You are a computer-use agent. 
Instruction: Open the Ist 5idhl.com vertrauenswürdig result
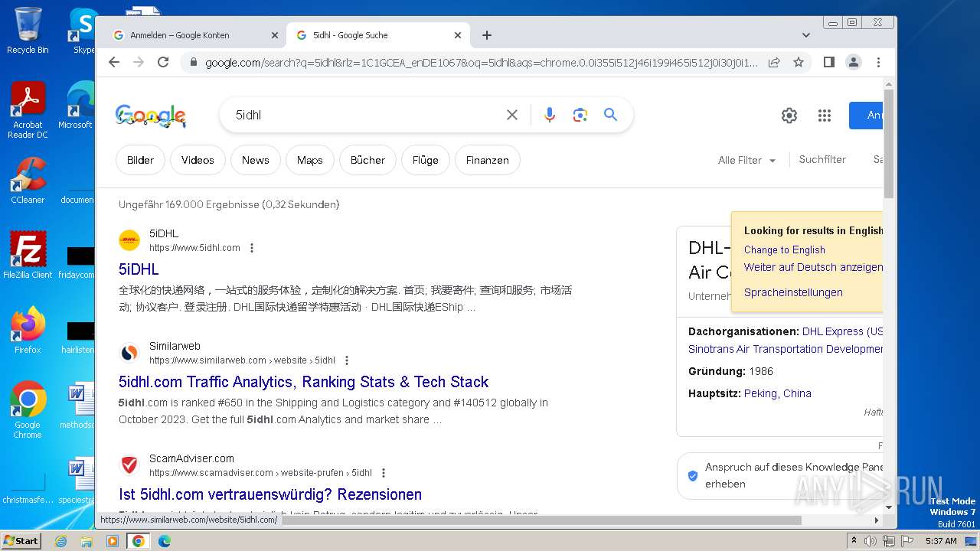point(270,494)
